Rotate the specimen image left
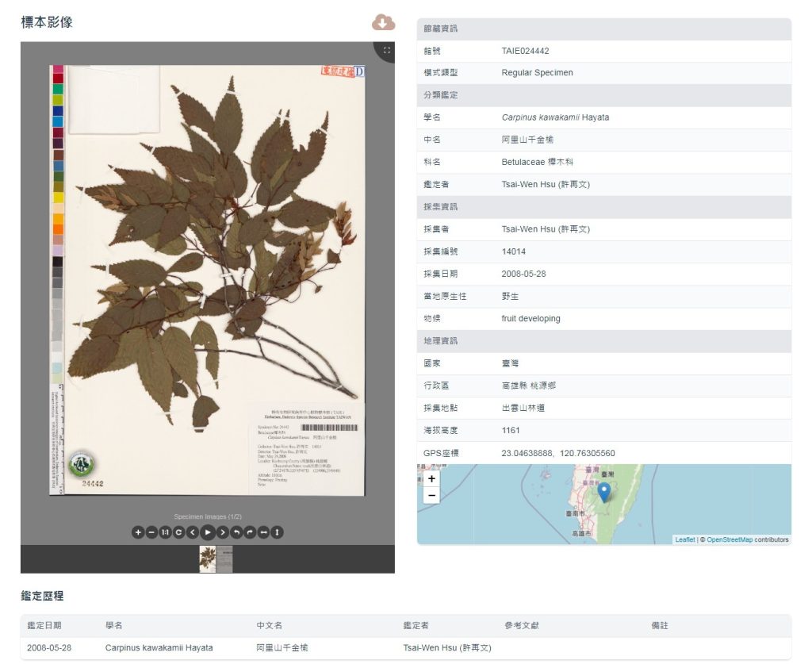The image size is (812, 664). [236, 532]
